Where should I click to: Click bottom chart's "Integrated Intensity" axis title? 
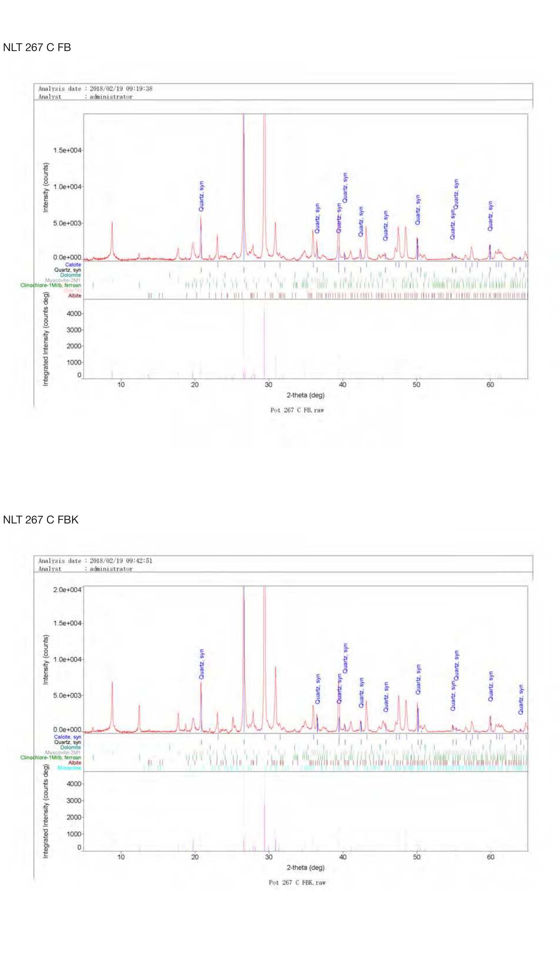point(46,811)
